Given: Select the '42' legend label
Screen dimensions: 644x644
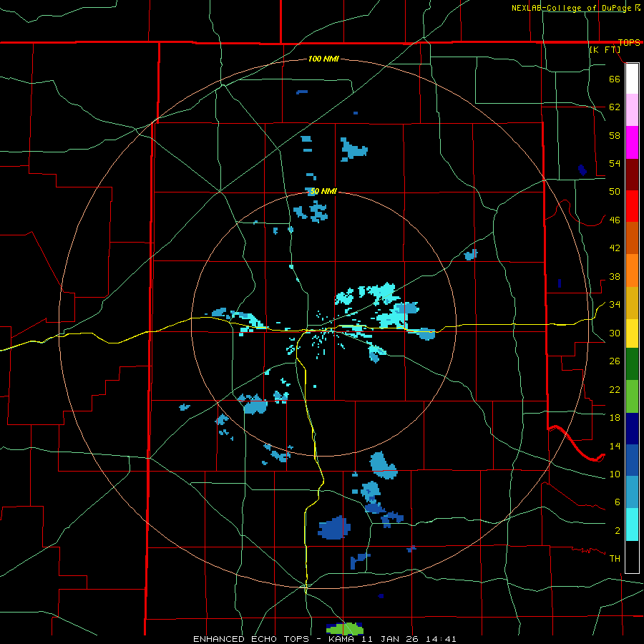Looking at the screenshot, I should 615,248.
